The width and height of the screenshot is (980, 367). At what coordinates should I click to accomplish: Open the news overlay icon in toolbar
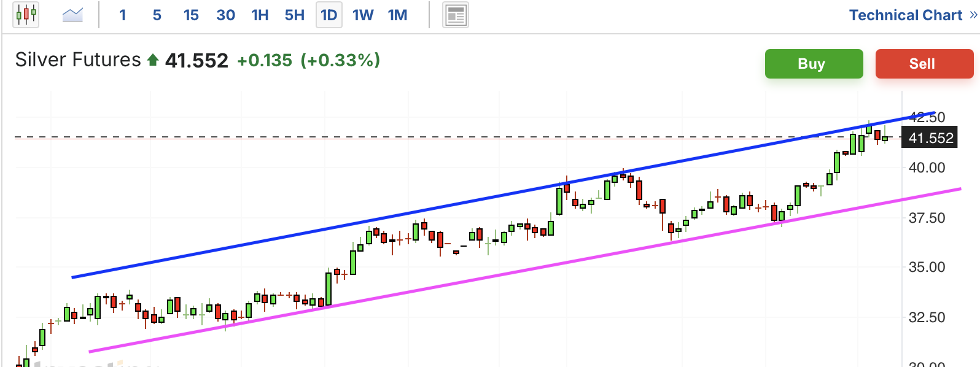[456, 15]
